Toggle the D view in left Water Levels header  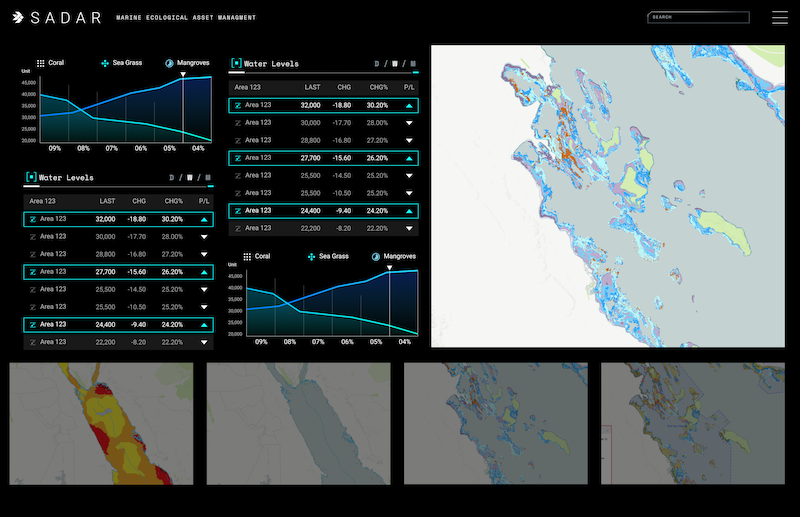171,178
